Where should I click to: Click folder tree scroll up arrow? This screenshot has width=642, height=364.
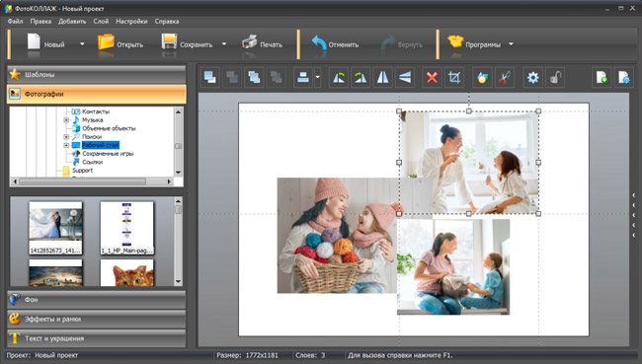(x=178, y=111)
